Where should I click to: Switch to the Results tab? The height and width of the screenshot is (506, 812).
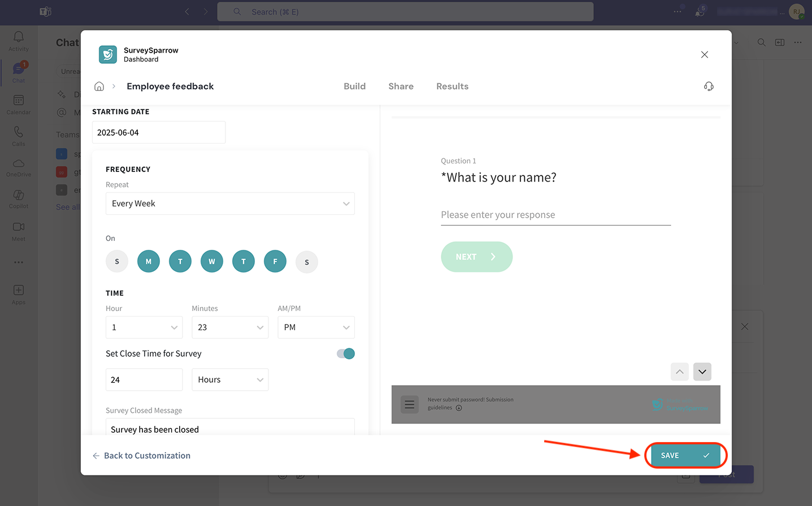click(452, 87)
